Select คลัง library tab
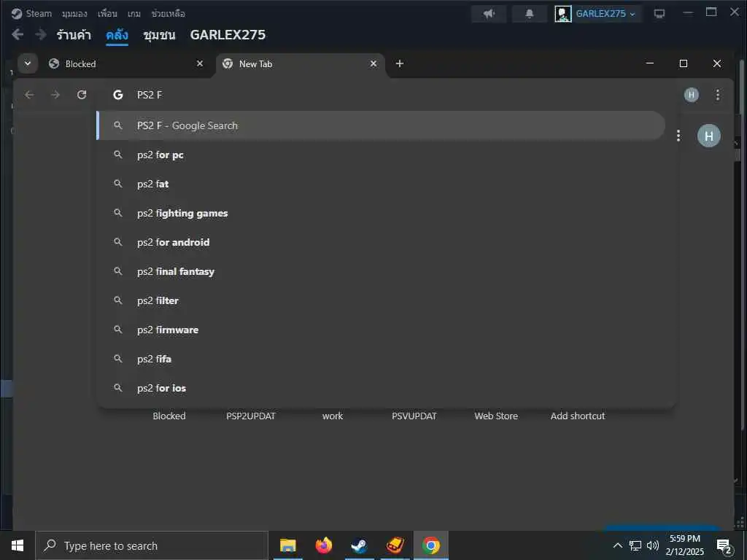 click(x=117, y=35)
